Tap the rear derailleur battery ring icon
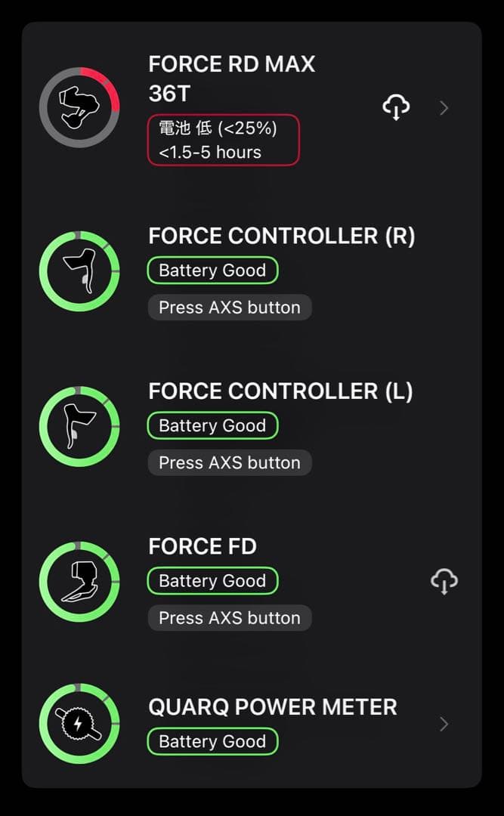504x816 pixels. point(79,106)
